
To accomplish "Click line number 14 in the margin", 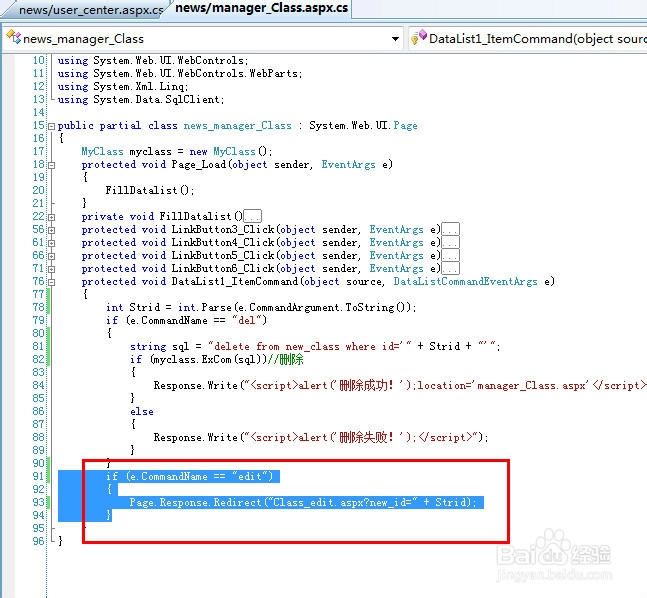I will [38, 112].
